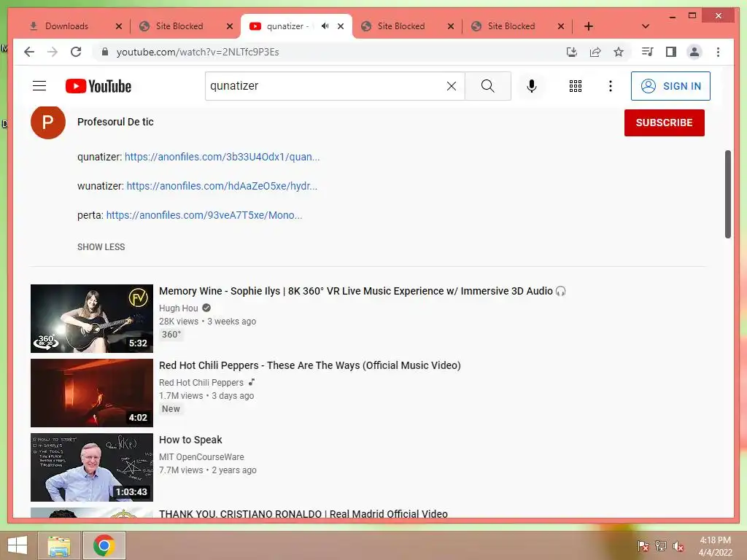Bookmark this page with the star icon

619,52
